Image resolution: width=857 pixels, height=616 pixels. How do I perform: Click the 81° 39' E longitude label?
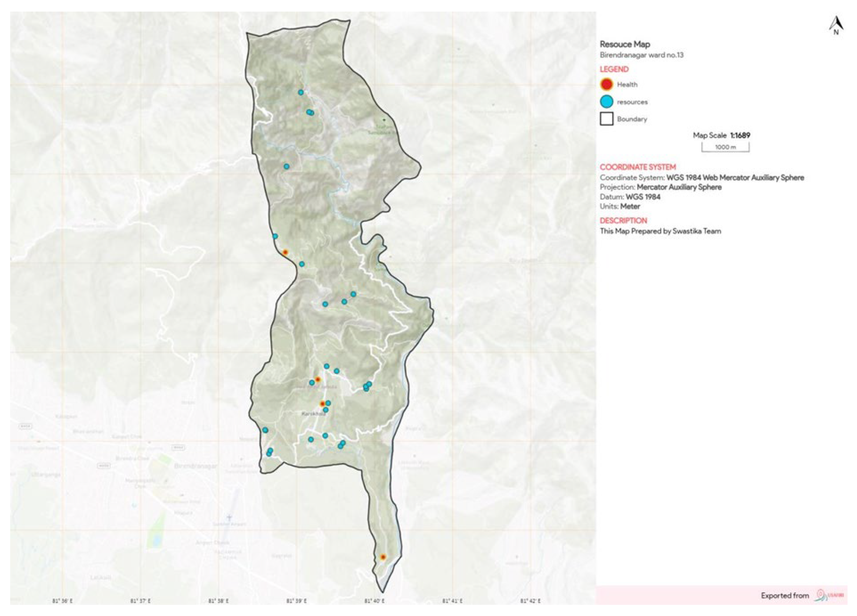296,601
